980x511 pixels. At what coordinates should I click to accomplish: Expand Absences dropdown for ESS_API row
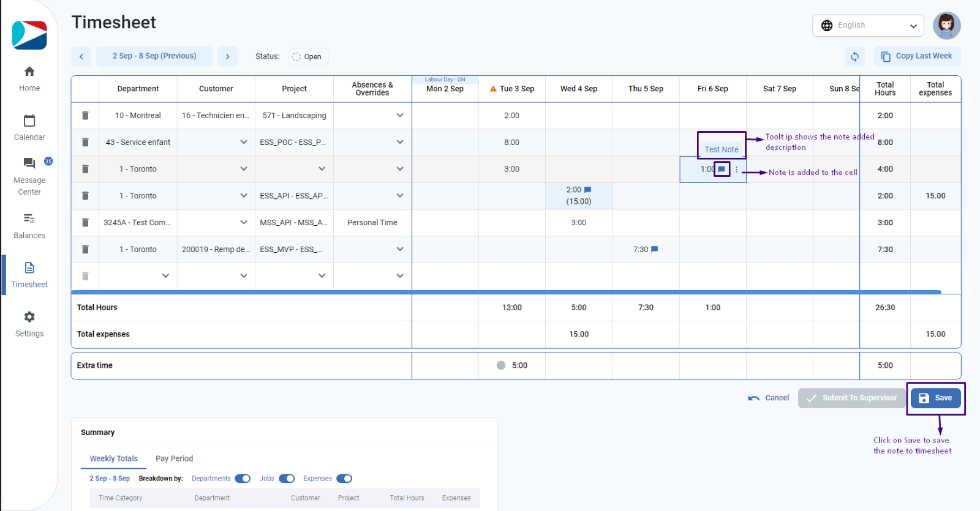coord(400,196)
